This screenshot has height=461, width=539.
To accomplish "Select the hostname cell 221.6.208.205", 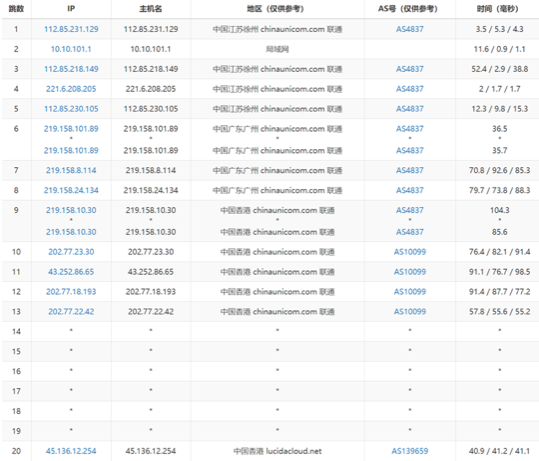I will 151,89.
